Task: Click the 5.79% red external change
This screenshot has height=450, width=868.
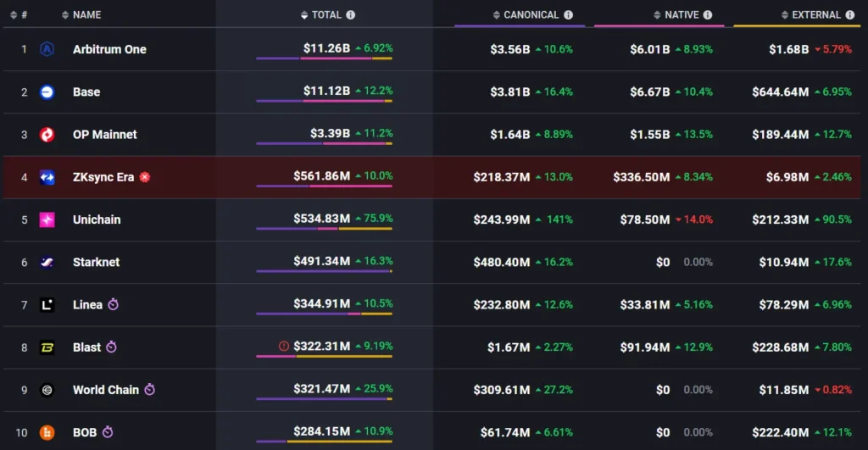Action: (834, 49)
